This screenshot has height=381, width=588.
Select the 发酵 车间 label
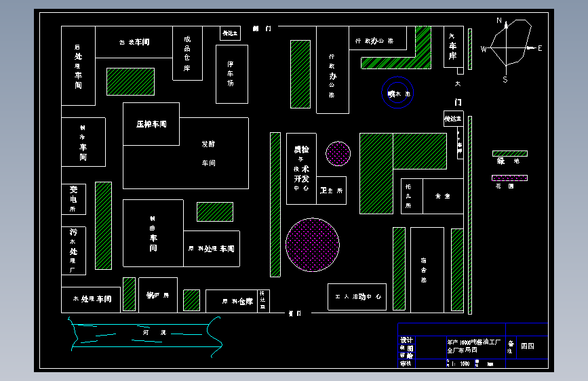click(208, 153)
